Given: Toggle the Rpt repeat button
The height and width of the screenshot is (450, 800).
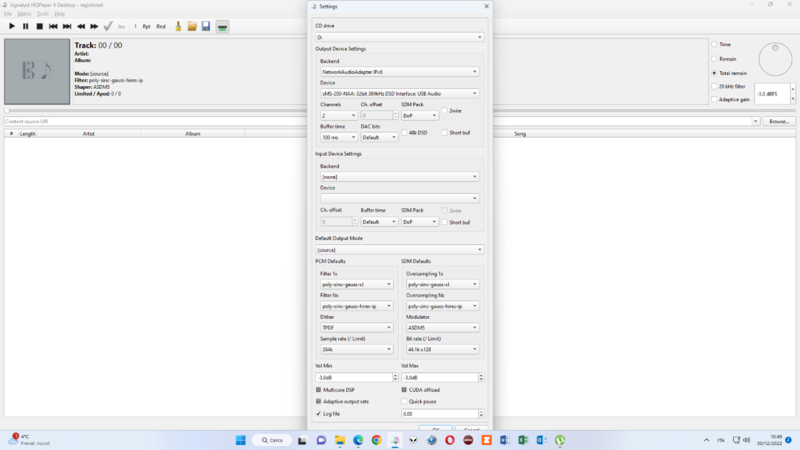Looking at the screenshot, I should (x=146, y=26).
